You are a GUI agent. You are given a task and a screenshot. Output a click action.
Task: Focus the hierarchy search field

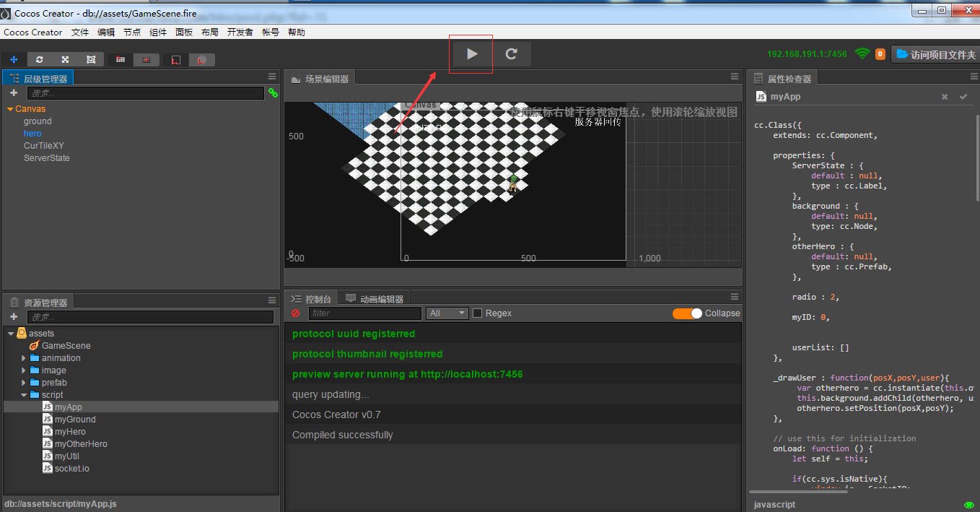point(146,93)
